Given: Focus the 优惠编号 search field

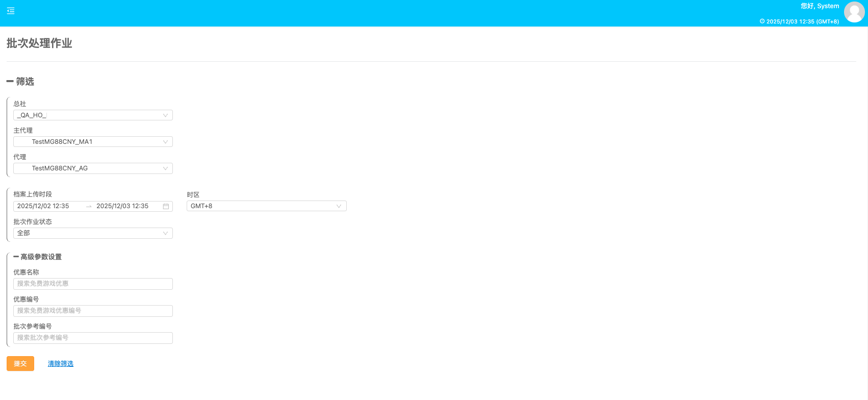Looking at the screenshot, I should pyautogui.click(x=93, y=311).
